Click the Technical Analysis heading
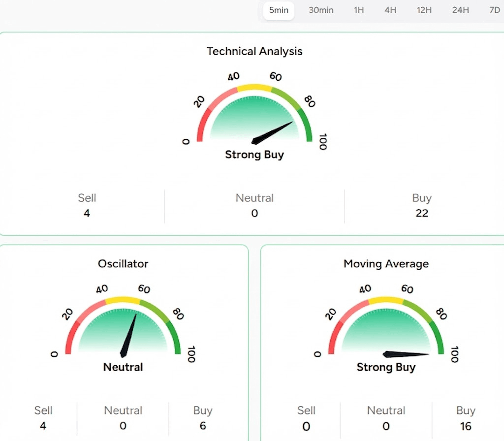This screenshot has height=441, width=504. pyautogui.click(x=254, y=51)
